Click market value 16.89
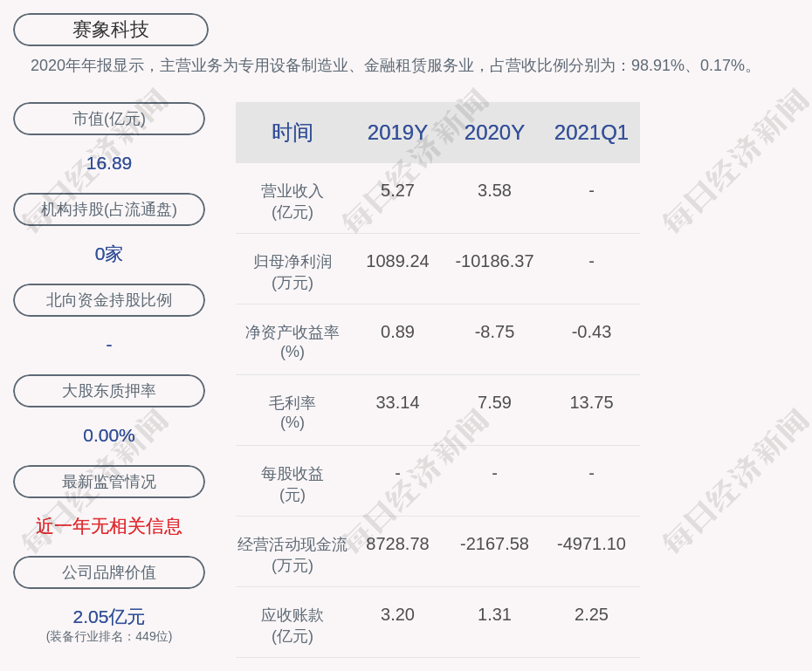 click(x=109, y=163)
